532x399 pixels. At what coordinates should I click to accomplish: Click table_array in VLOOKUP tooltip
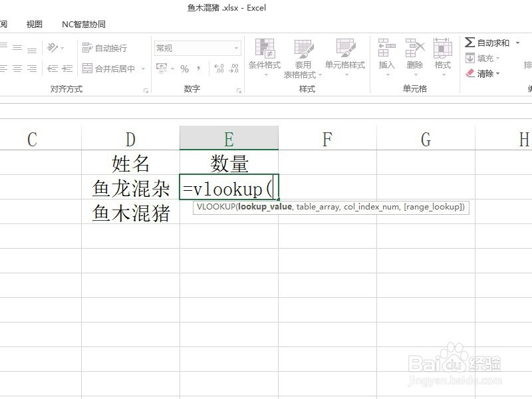click(x=318, y=207)
